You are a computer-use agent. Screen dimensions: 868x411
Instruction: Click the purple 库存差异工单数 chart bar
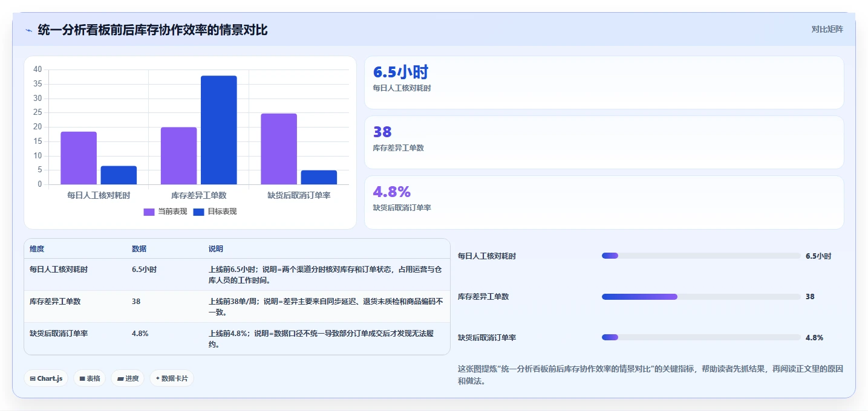(179, 156)
